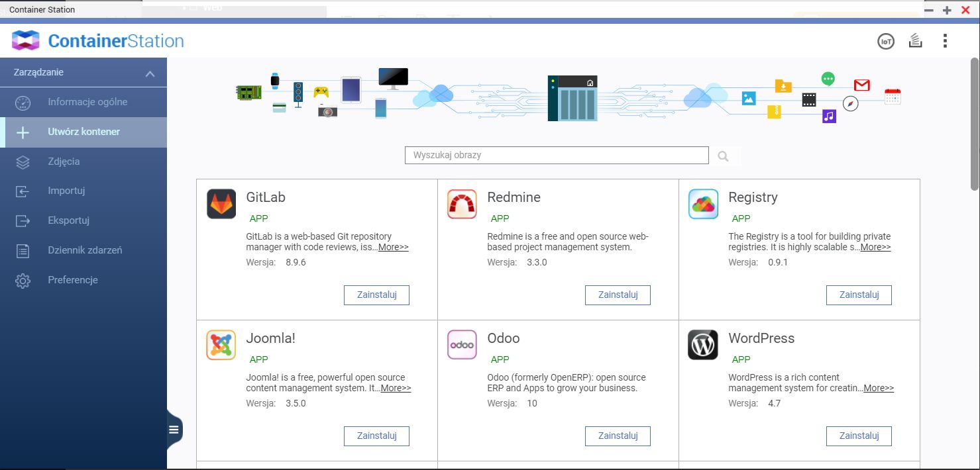Viewport: 980px width, 470px height.
Task: Click the GitLab fox app icon
Action: (x=221, y=204)
